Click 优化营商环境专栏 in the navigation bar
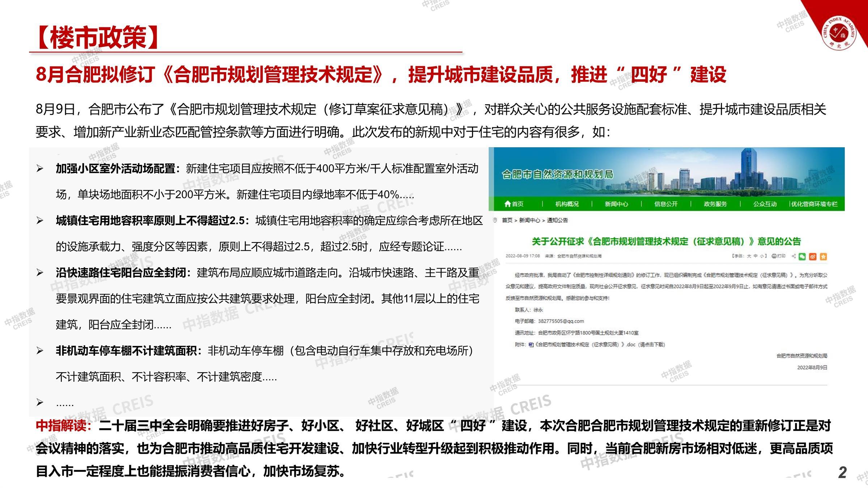This screenshot has width=868, height=488. [814, 204]
